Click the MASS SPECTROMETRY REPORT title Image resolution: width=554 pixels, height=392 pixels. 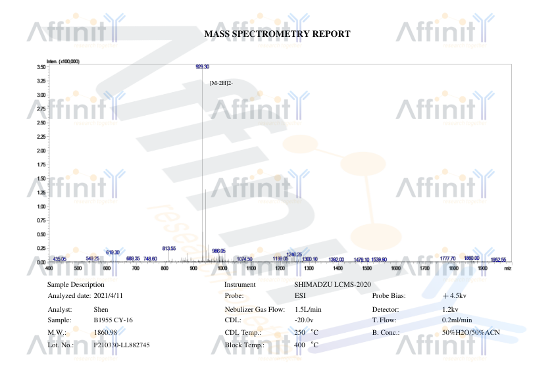[x=278, y=34]
